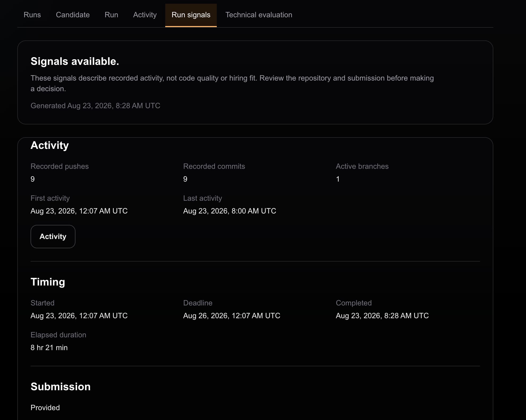Click the 'Last activity' label
526x420 pixels.
coord(202,198)
